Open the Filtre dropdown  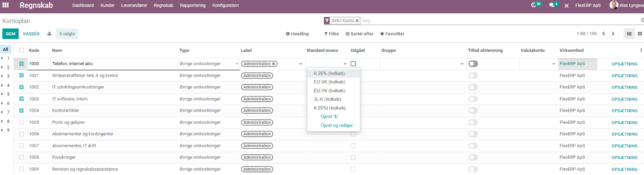point(332,34)
